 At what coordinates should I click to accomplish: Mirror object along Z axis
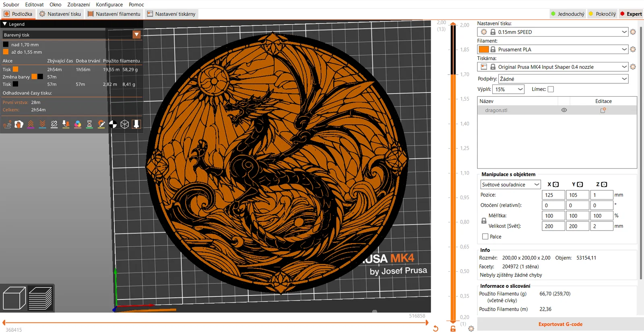604,184
